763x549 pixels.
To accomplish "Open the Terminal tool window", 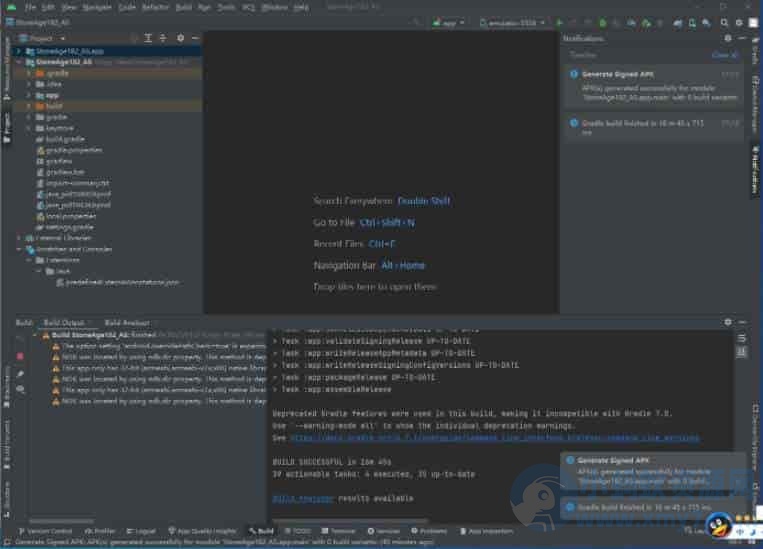I will point(339,531).
